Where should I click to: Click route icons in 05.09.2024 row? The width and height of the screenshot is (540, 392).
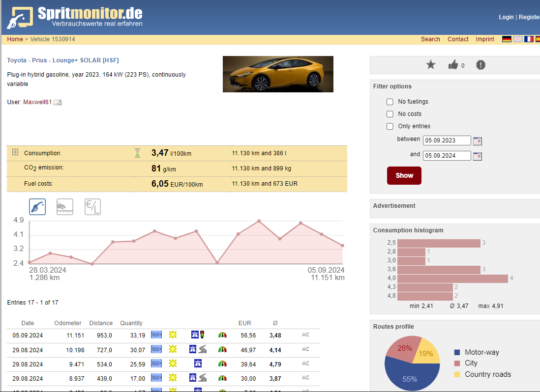point(198,335)
